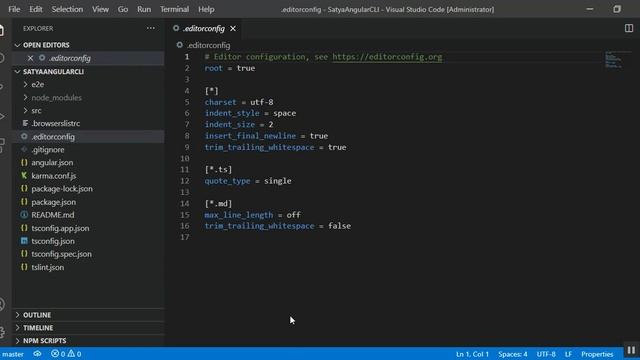Open the Help menu
The image size is (640, 360).
206,9
